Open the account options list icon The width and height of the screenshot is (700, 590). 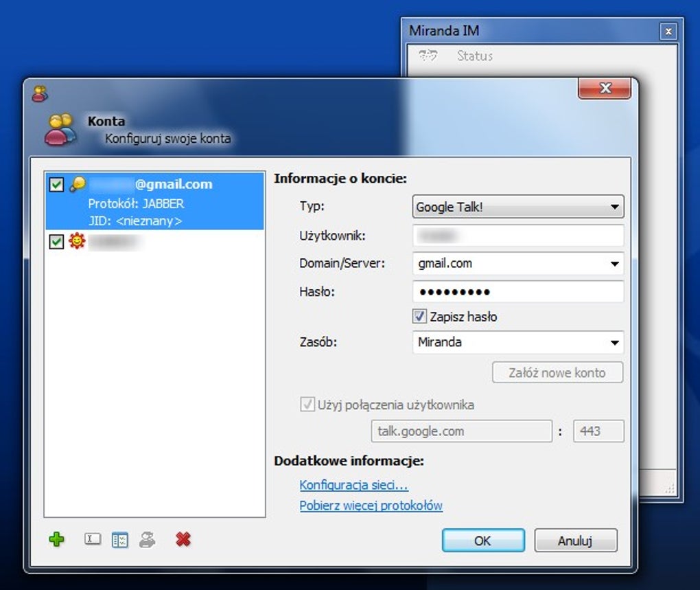coord(119,540)
